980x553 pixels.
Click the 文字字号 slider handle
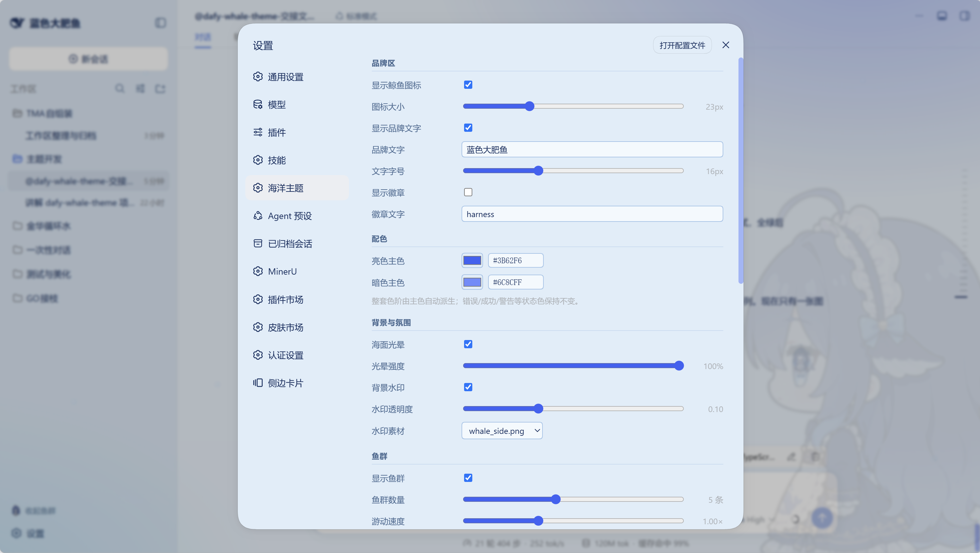(x=538, y=171)
